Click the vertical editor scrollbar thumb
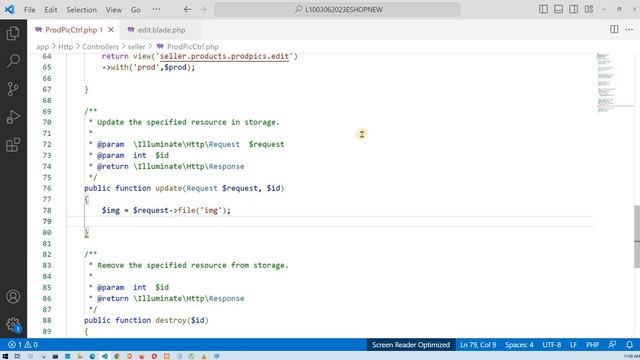The width and height of the screenshot is (640, 360). 637,237
